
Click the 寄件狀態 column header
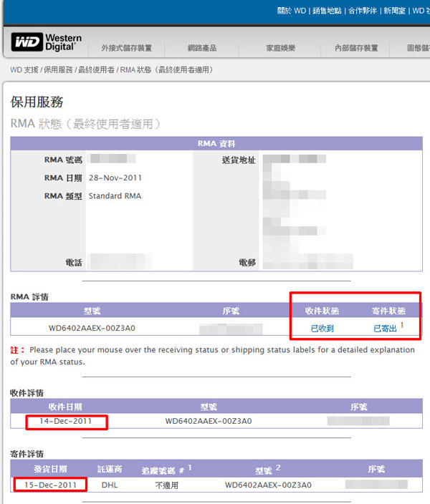point(388,311)
